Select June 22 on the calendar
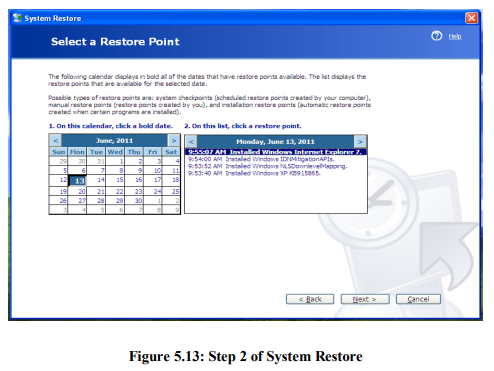 coord(115,191)
